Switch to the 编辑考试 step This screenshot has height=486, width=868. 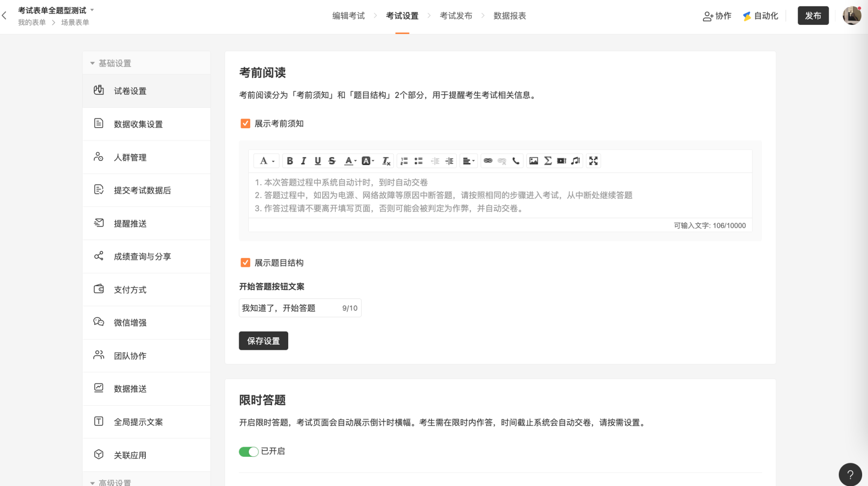point(348,16)
